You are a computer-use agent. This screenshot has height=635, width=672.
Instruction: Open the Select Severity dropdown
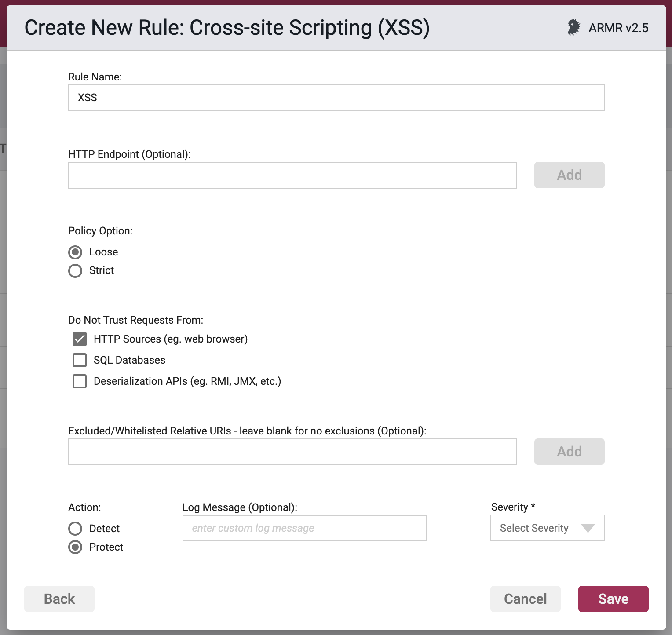pos(548,528)
